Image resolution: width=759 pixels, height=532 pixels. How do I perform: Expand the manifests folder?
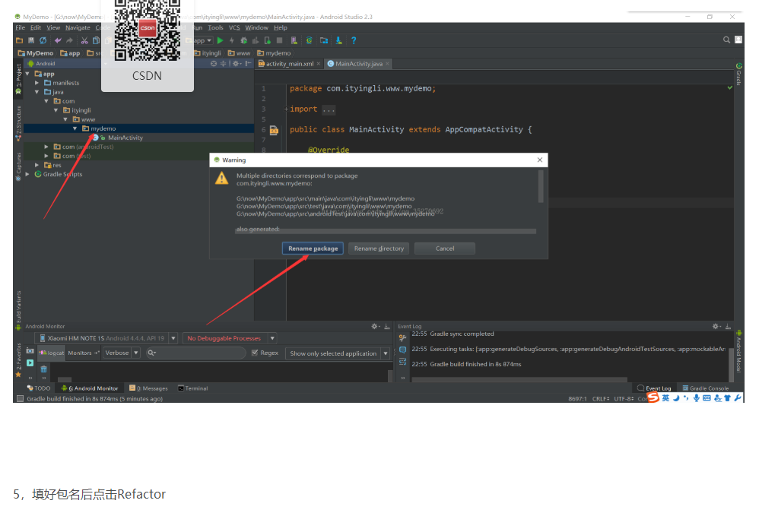[x=37, y=83]
